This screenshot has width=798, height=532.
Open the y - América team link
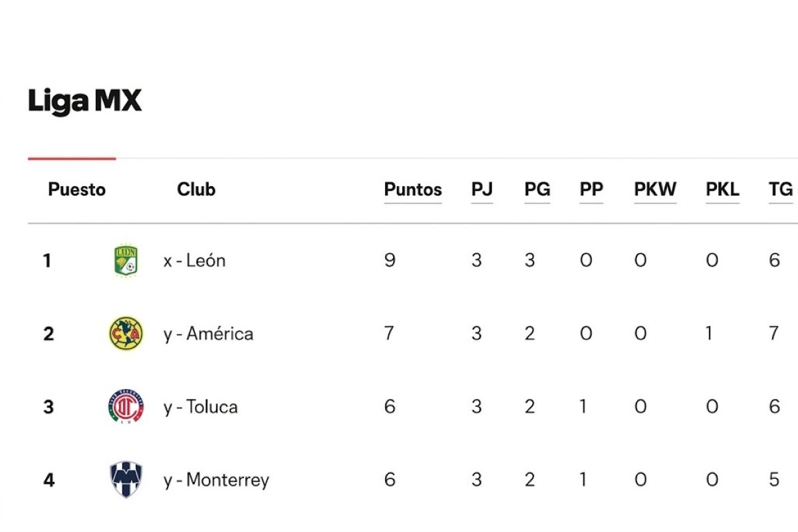(x=208, y=333)
